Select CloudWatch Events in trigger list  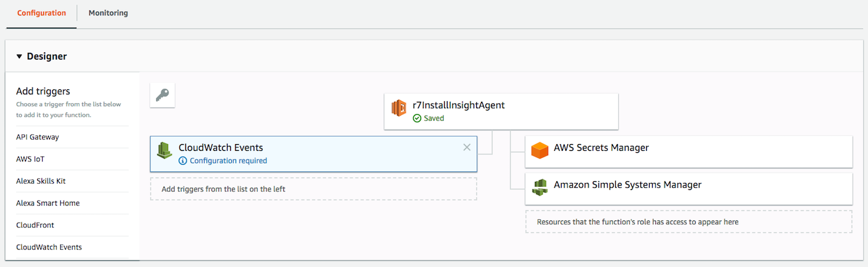tap(49, 247)
